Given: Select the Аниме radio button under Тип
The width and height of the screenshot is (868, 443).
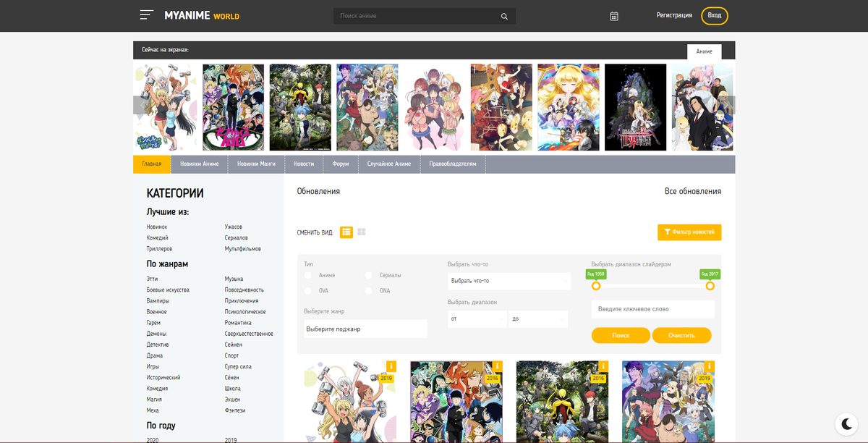Looking at the screenshot, I should click(x=307, y=275).
